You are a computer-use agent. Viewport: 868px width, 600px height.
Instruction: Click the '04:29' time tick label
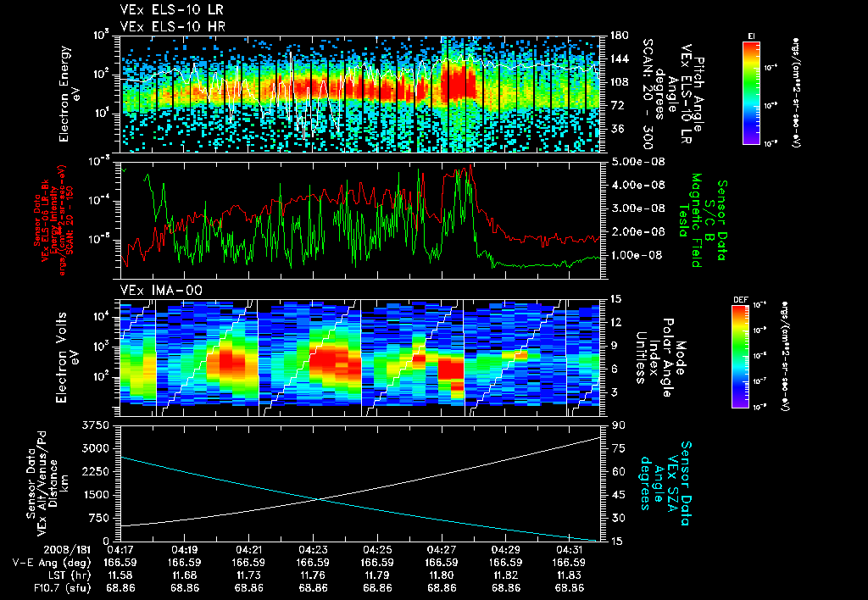505,551
